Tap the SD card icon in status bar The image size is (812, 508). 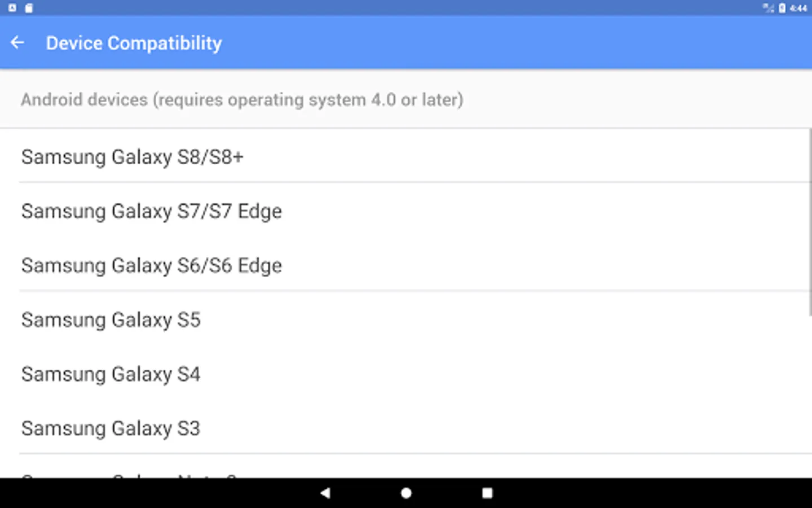(29, 8)
